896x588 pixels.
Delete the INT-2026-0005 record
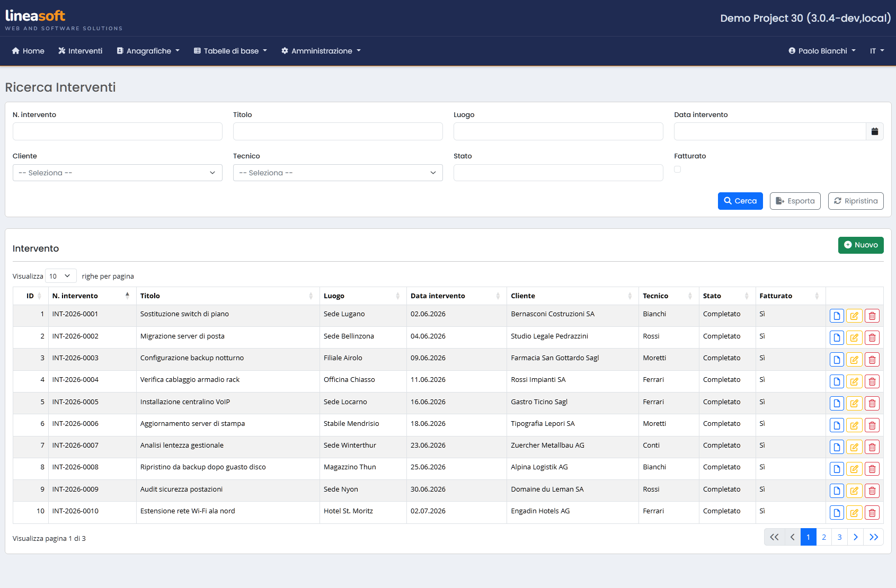[872, 404]
